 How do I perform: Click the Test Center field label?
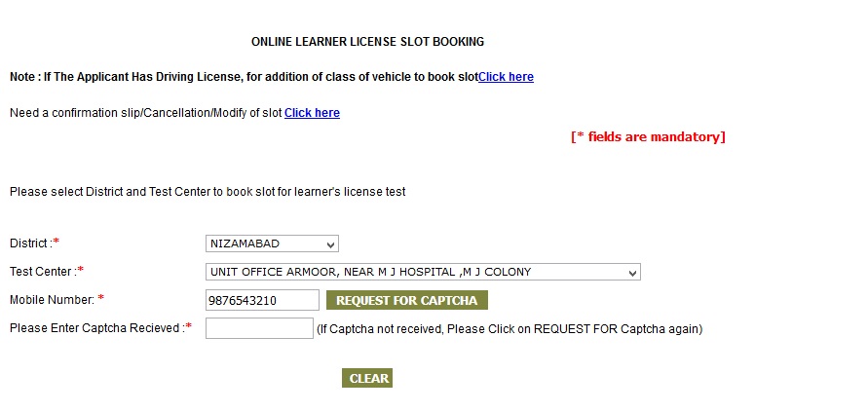(x=42, y=271)
